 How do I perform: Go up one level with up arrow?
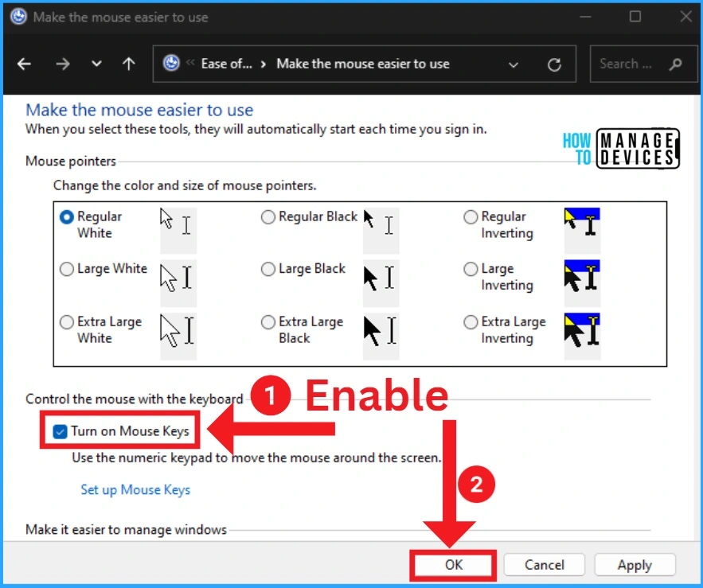129,64
